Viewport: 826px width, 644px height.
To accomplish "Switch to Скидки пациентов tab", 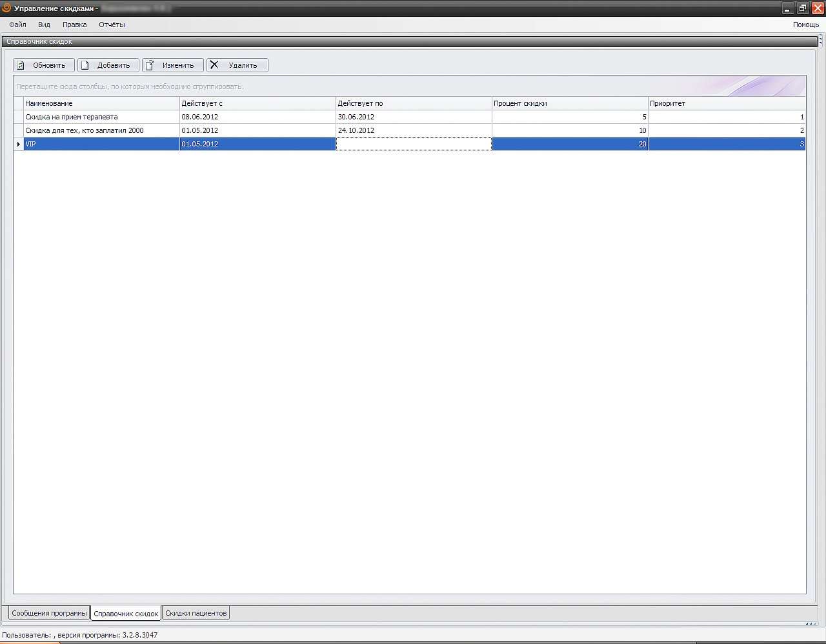I will click(x=196, y=613).
